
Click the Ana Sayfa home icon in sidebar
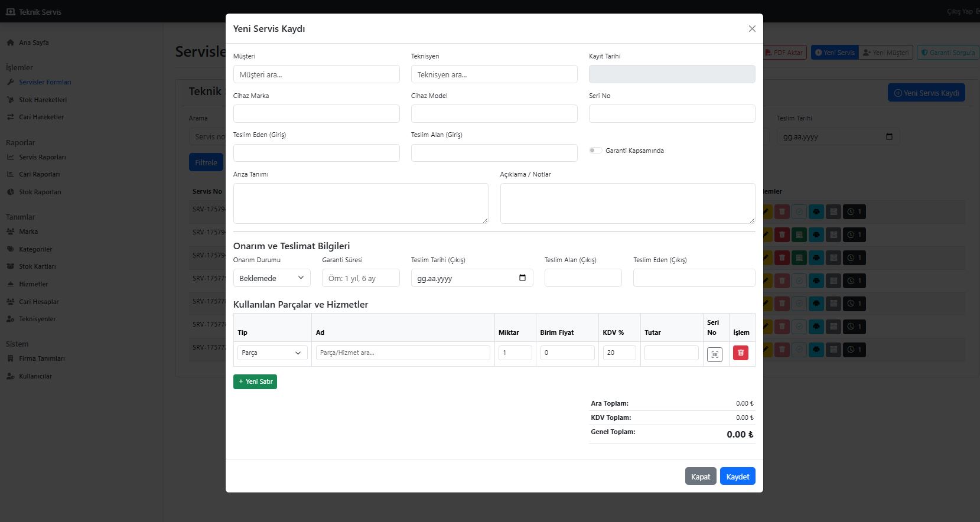point(10,43)
